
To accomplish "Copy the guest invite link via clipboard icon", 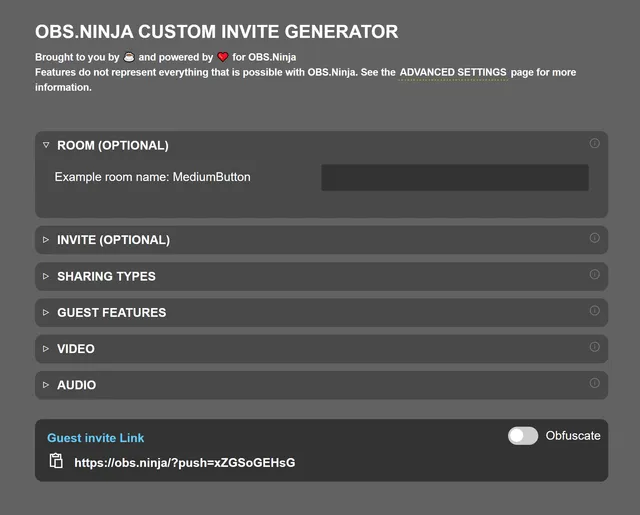I will (x=56, y=461).
